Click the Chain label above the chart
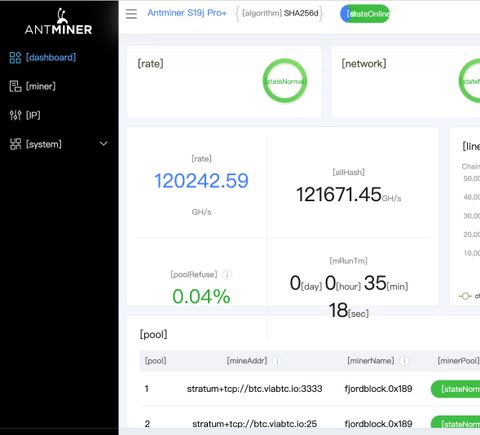Viewport: 480px width, 435px height. click(x=470, y=166)
